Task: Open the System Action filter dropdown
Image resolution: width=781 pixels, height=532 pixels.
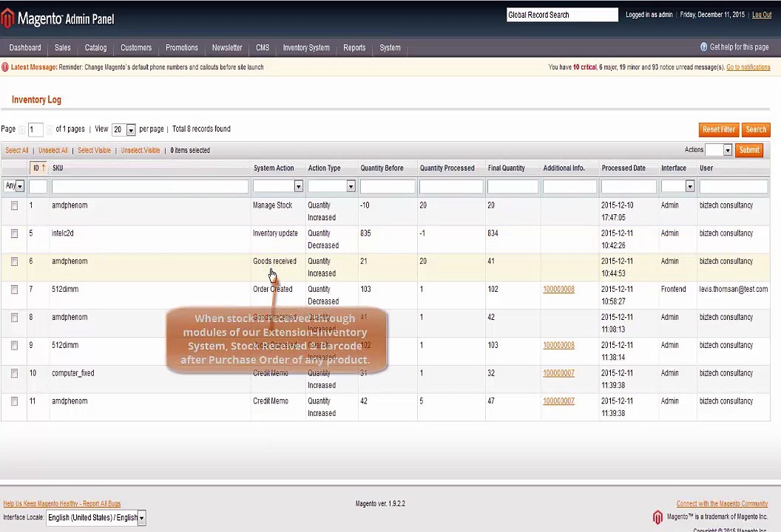Action: [278, 185]
